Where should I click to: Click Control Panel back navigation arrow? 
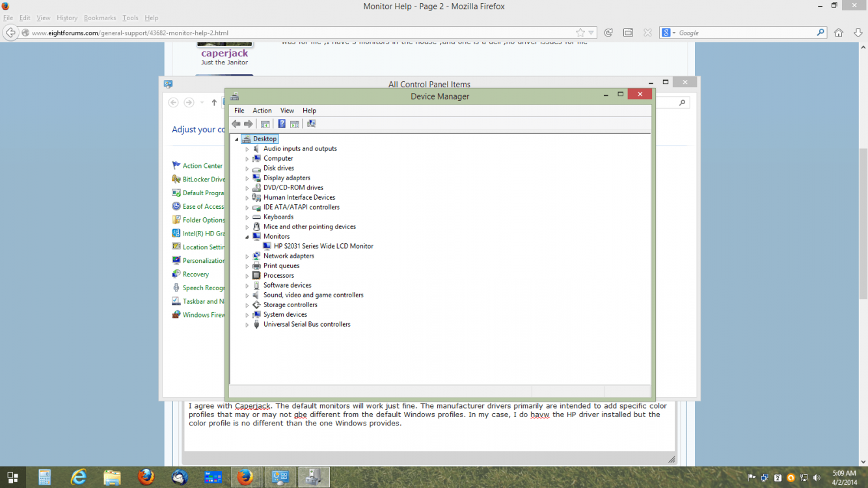click(x=173, y=103)
